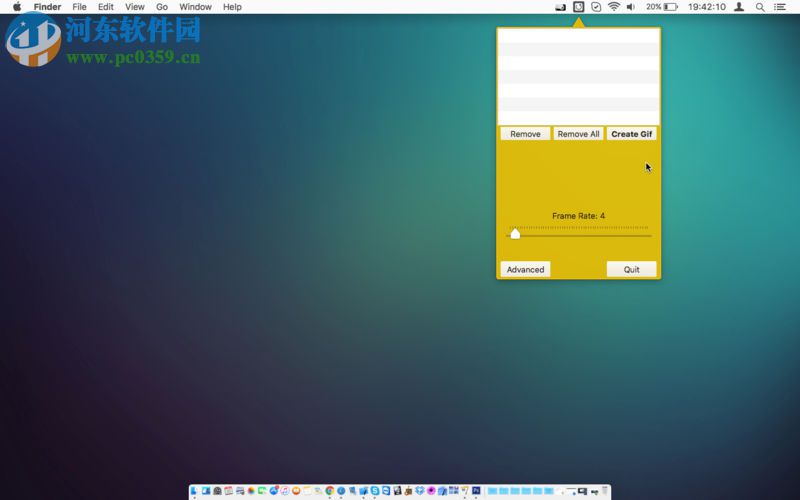Image resolution: width=800 pixels, height=500 pixels.
Task: Open the user account icon in menu bar
Action: coord(739,7)
